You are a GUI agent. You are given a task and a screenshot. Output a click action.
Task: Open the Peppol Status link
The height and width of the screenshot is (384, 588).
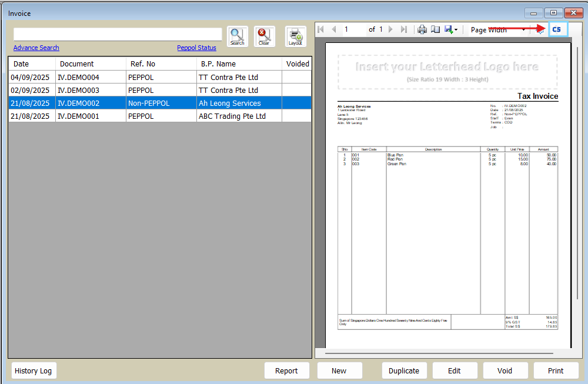[196, 48]
